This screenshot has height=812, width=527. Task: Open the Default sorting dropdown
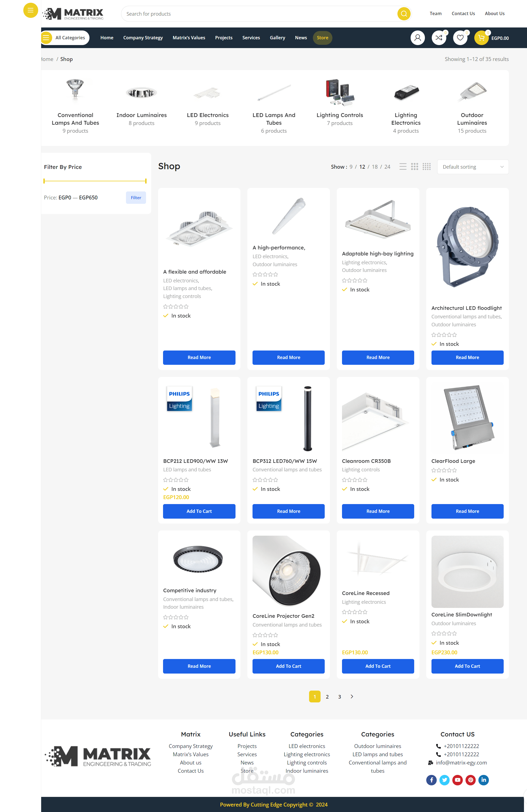tap(473, 167)
